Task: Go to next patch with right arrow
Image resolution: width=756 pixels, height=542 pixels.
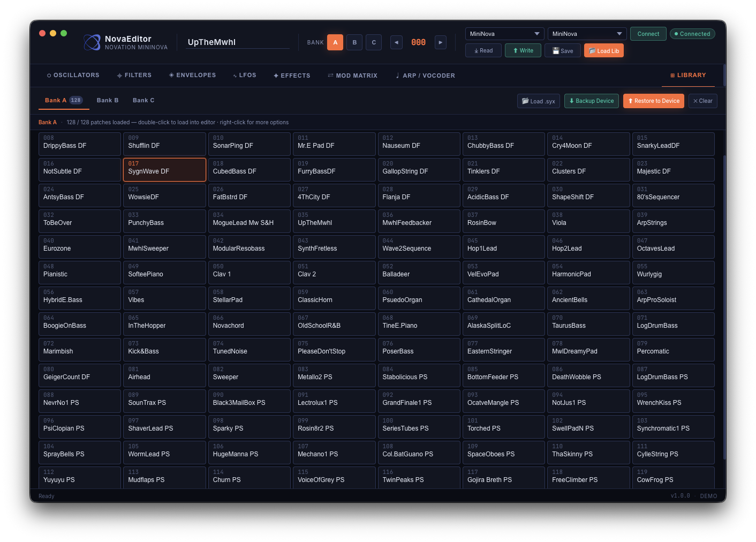Action: [x=441, y=42]
